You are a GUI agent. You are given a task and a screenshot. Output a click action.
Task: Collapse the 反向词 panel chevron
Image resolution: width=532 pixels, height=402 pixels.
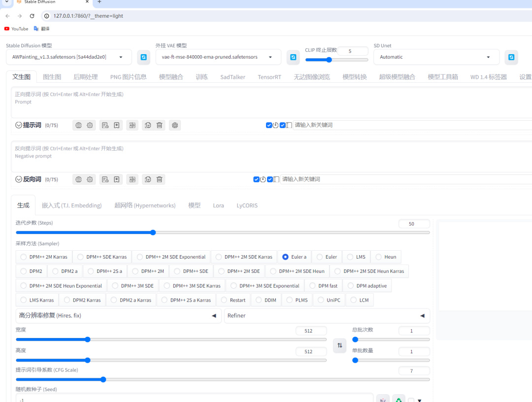19,179
